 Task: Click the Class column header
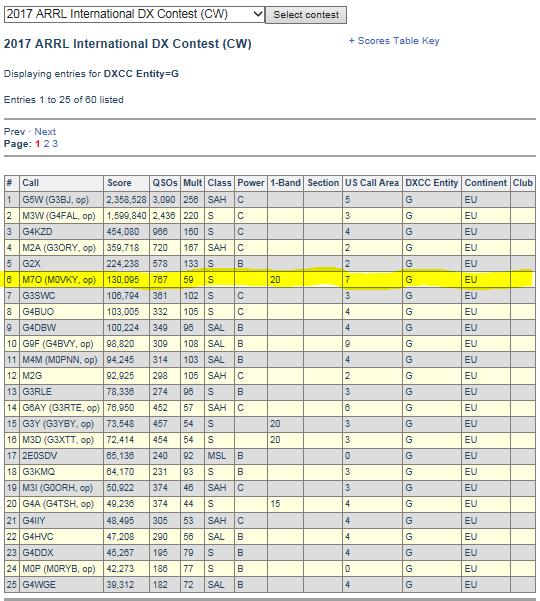[220, 183]
